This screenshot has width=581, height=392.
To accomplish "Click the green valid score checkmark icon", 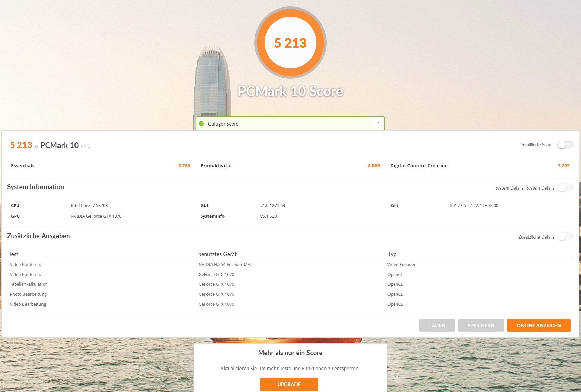I will click(201, 124).
